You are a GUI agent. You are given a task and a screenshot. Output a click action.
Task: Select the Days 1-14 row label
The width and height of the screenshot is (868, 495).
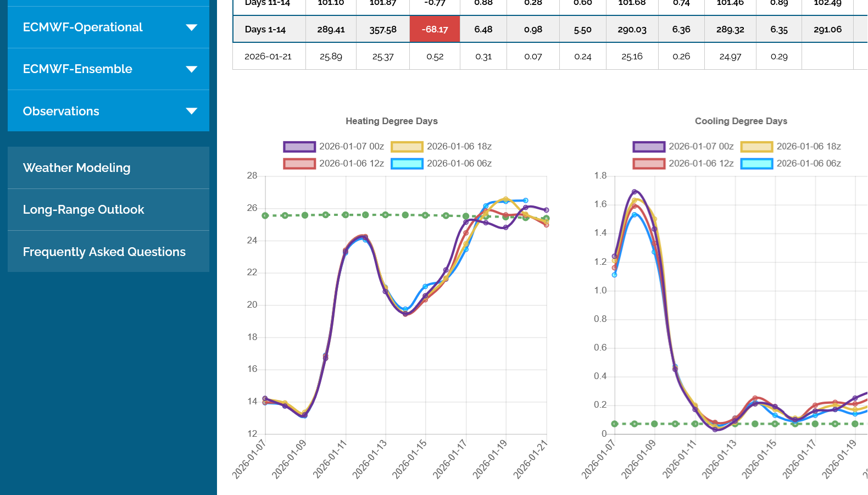[265, 30]
